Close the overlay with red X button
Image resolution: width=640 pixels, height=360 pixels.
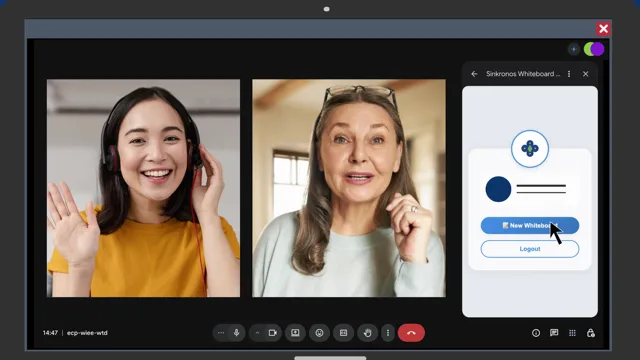603,29
